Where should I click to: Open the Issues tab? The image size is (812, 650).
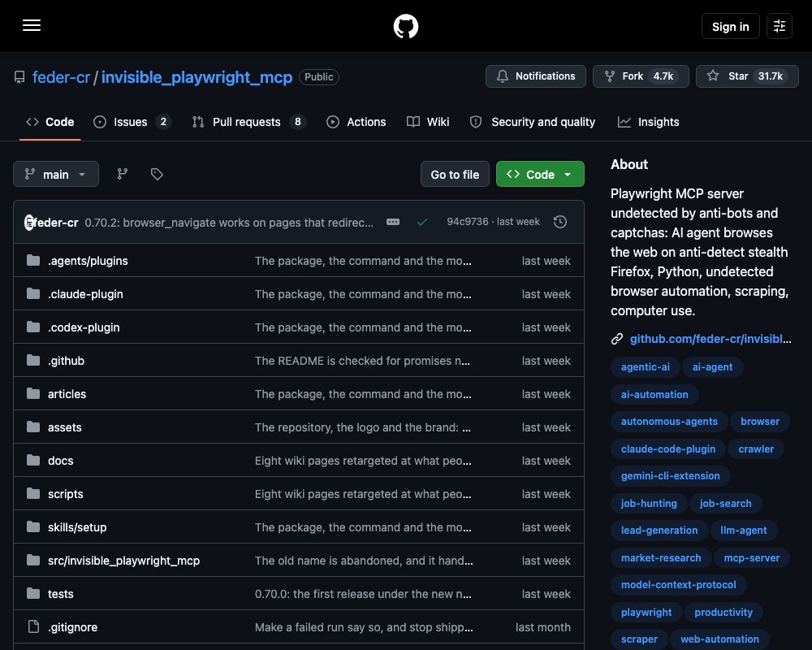132,122
